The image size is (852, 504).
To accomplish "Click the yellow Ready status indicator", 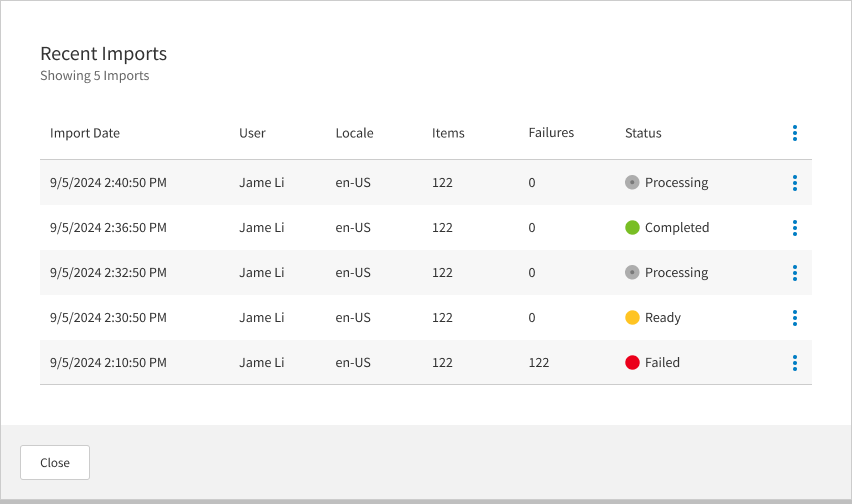I will [632, 318].
